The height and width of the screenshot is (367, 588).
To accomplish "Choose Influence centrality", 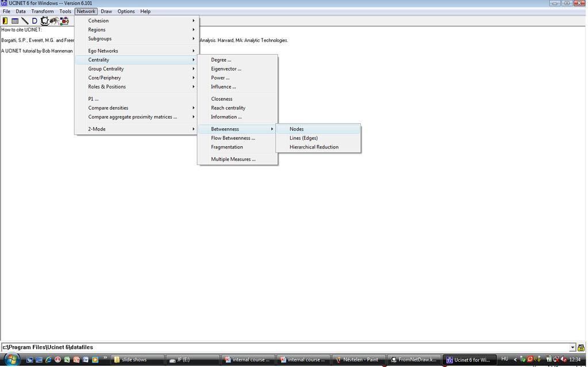I will pyautogui.click(x=238, y=87).
